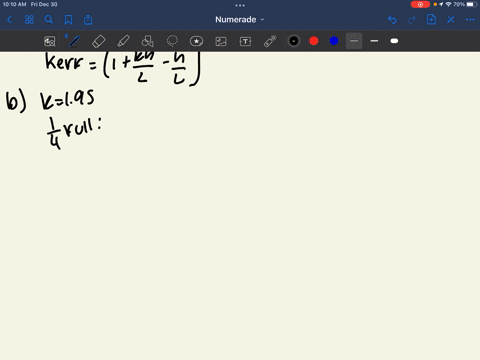Select the Lasso tool
This screenshot has width=480, height=360.
click(172, 41)
